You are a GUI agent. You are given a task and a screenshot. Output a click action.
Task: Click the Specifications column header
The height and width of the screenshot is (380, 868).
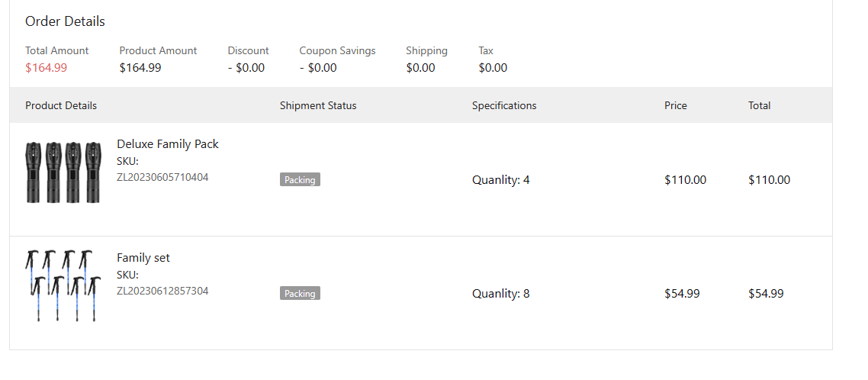(x=504, y=105)
